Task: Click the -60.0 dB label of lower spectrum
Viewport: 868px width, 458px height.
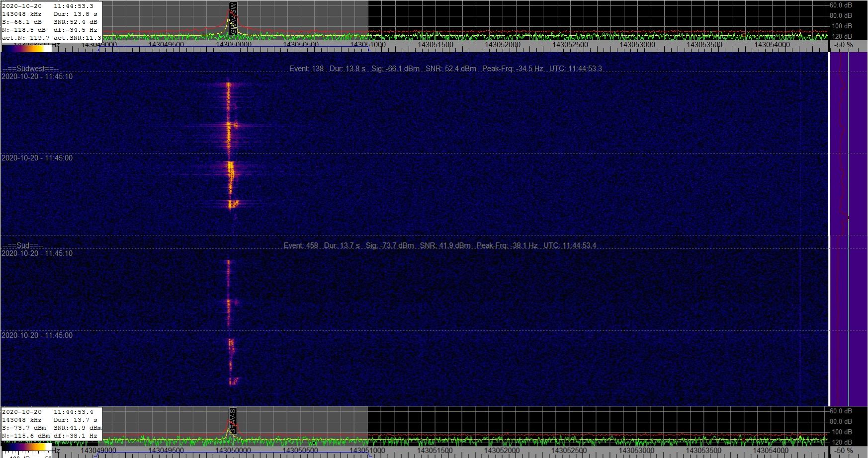Action: [x=840, y=411]
